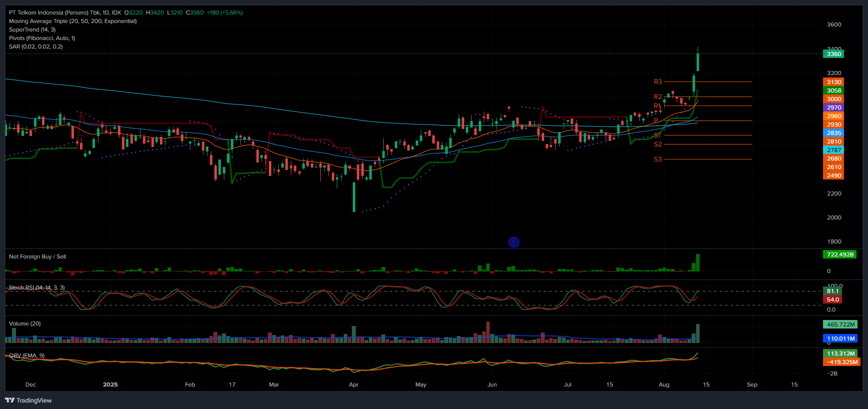Viewport: 868px width, 409px height.
Task: Select the PT Telkom Indonesia symbol title
Action: (x=65, y=12)
